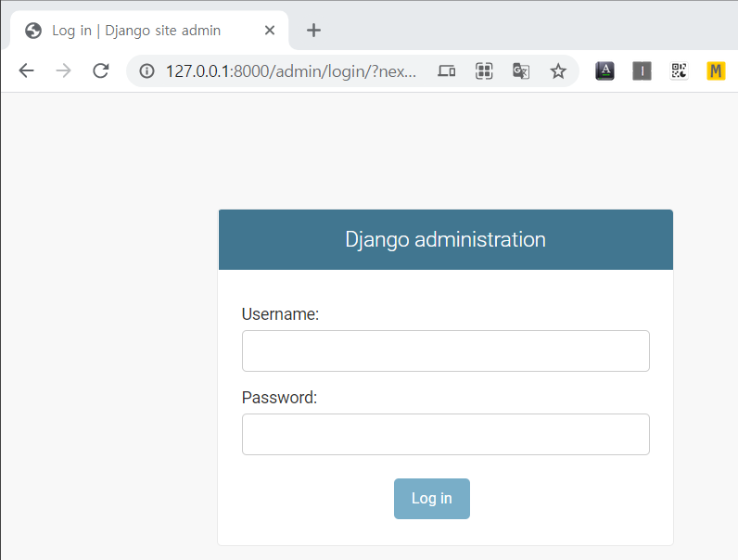The image size is (738, 560).
Task: View site information icon in address bar
Action: [x=146, y=71]
